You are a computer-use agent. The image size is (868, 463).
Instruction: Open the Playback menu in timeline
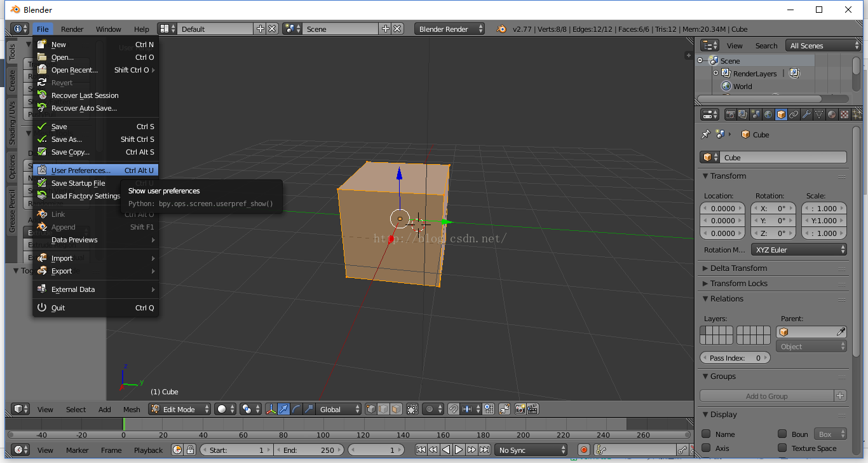pos(148,450)
